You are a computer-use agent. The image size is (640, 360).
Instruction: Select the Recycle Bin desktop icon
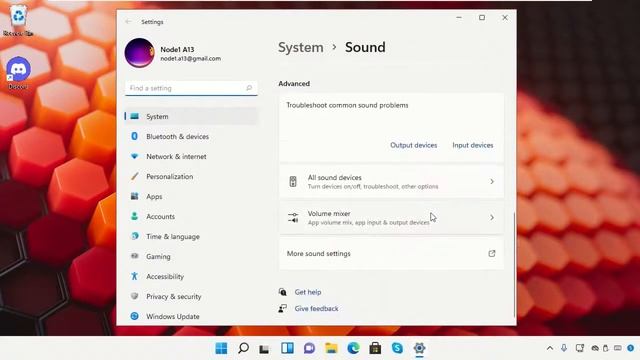[18, 20]
